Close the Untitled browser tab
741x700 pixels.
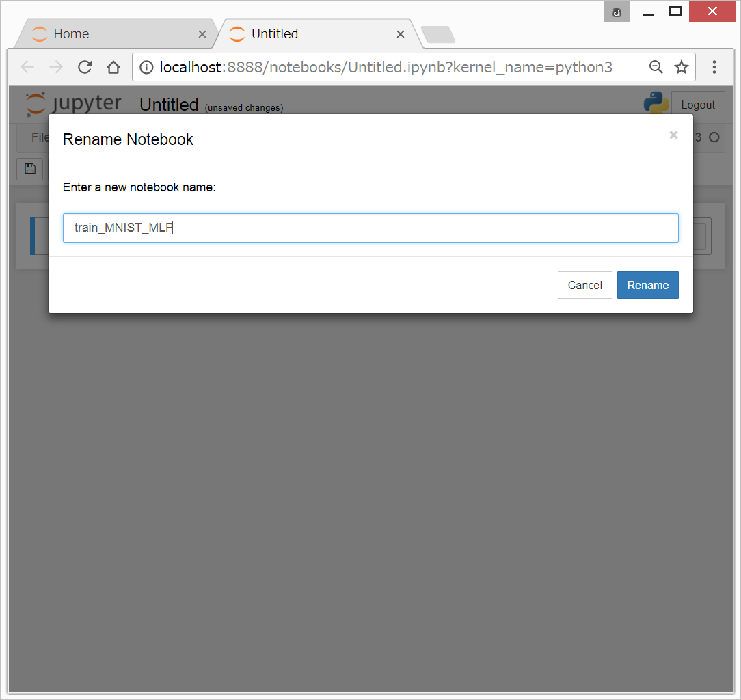[401, 34]
